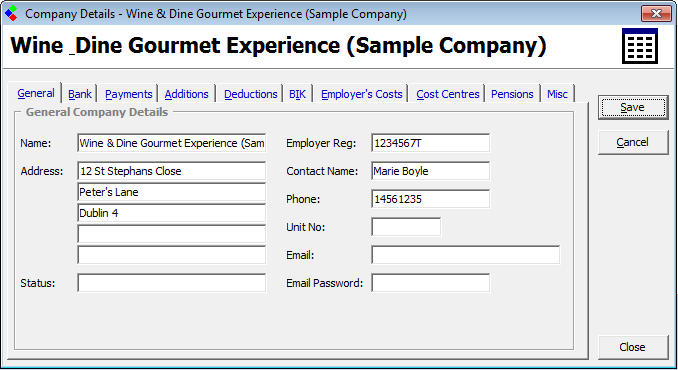Go to the Cost Centres tab
This screenshot has width=678, height=370.
(x=448, y=94)
